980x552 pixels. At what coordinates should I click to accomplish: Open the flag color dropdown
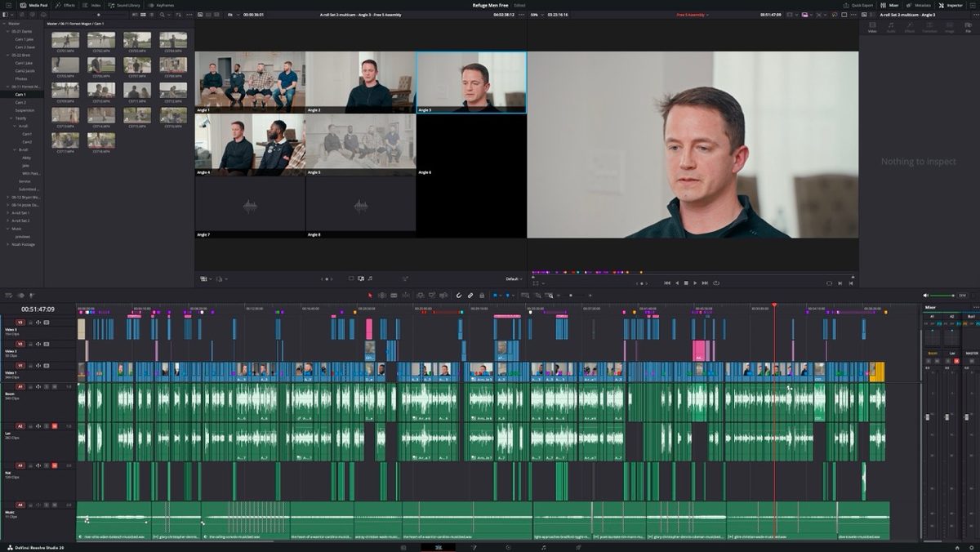tap(501, 295)
